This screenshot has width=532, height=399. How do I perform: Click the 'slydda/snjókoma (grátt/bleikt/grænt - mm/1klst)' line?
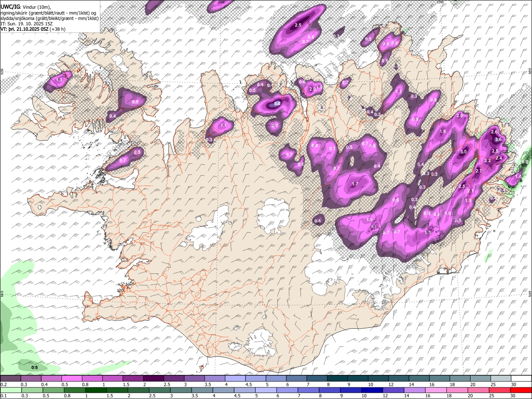pyautogui.click(x=49, y=18)
